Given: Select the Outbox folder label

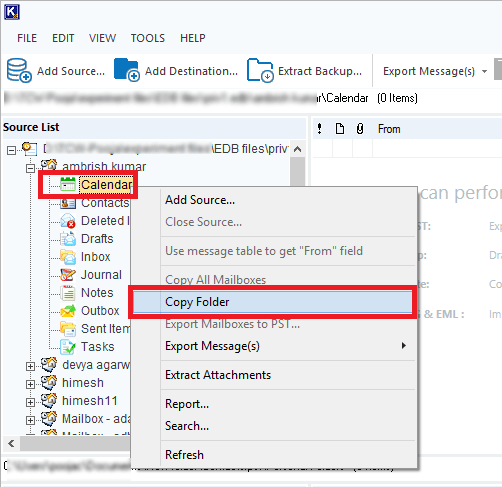Looking at the screenshot, I should click(x=100, y=311).
